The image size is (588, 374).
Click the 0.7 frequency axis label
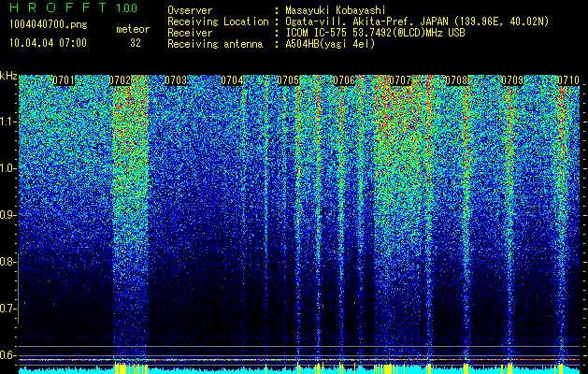7,309
